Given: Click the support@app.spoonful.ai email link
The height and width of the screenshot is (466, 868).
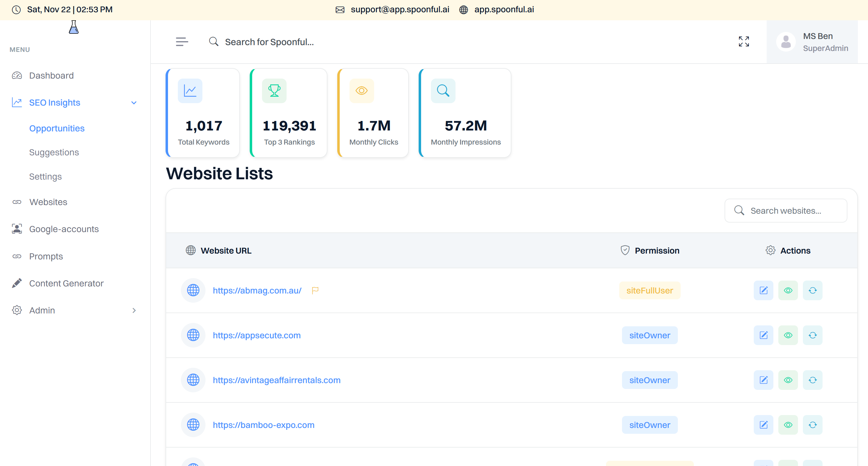Looking at the screenshot, I should pos(400,10).
